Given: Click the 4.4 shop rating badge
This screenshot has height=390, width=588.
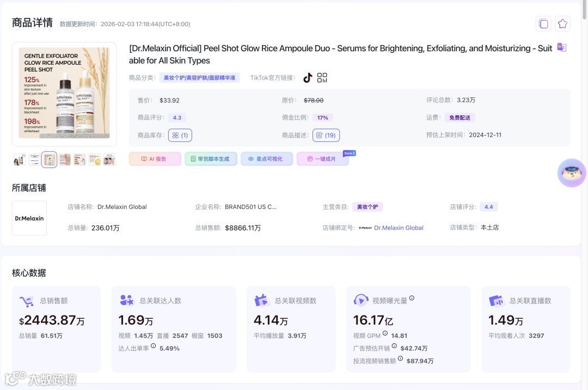Looking at the screenshot, I should click(x=488, y=207).
